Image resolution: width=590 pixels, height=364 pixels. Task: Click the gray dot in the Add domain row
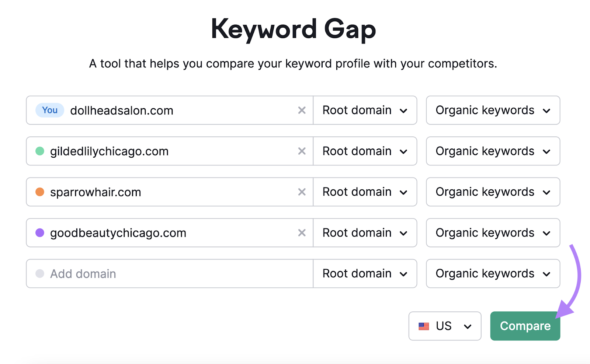point(39,273)
